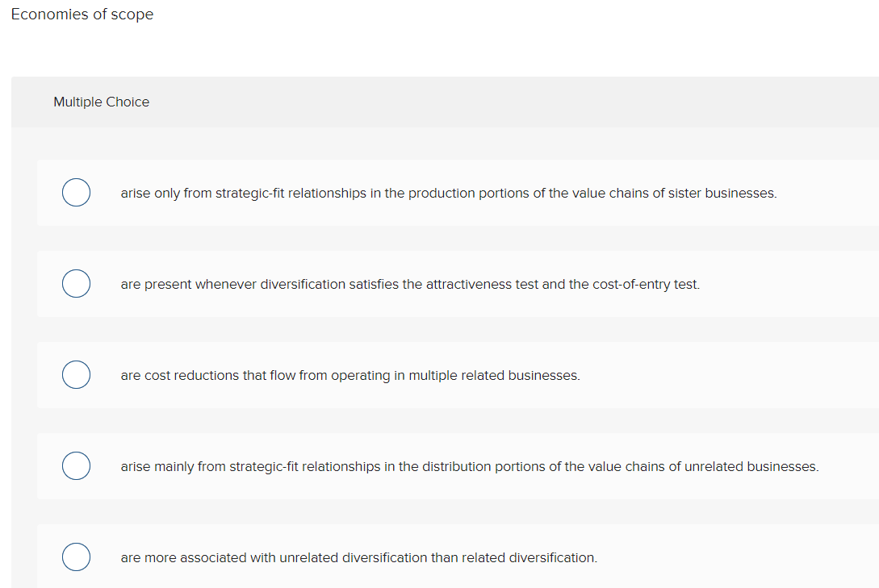Click the words 'cost reductions' in third answer
The height and width of the screenshot is (588, 879).
[x=190, y=376]
